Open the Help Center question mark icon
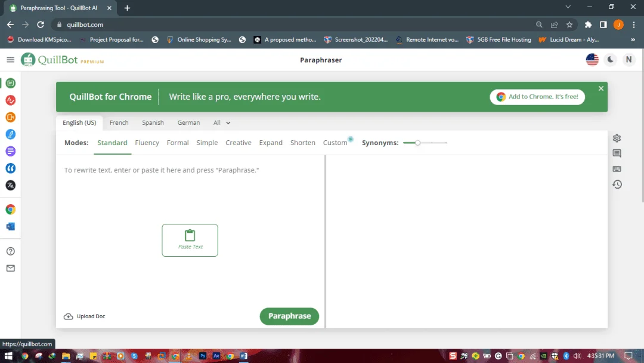The width and height of the screenshot is (644, 363). pyautogui.click(x=11, y=251)
